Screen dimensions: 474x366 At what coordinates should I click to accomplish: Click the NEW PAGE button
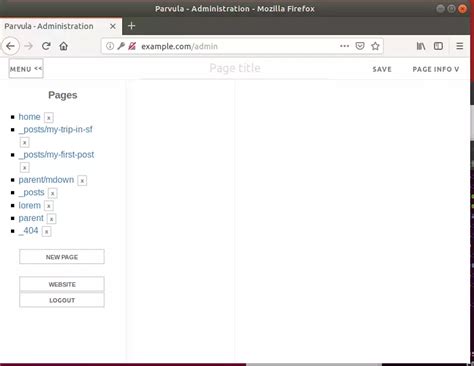pyautogui.click(x=62, y=257)
